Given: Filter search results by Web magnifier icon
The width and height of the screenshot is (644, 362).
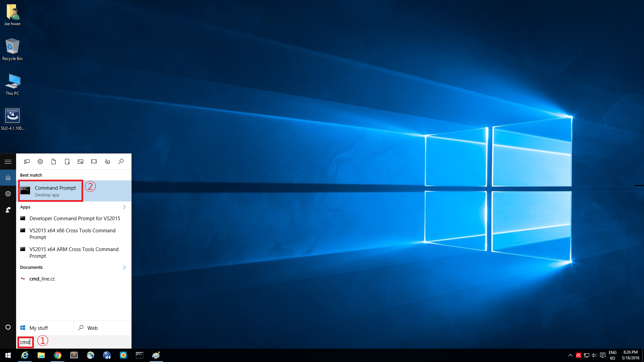Looking at the screenshot, I should tap(121, 162).
